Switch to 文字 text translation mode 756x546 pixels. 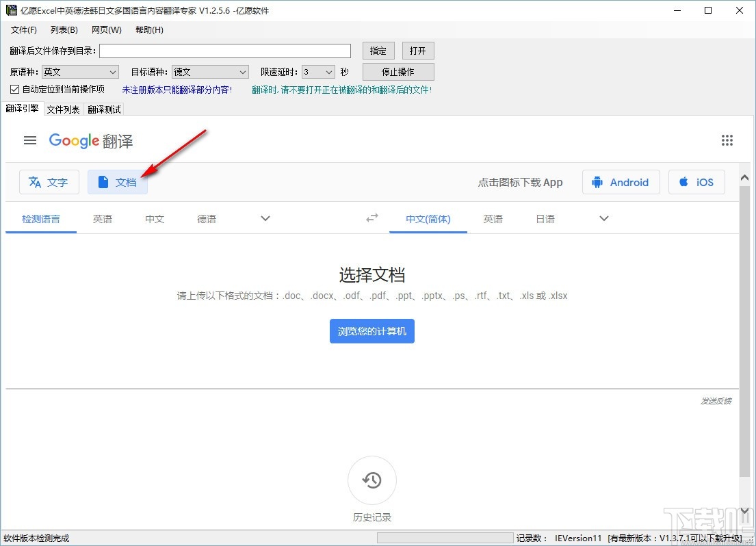click(49, 182)
